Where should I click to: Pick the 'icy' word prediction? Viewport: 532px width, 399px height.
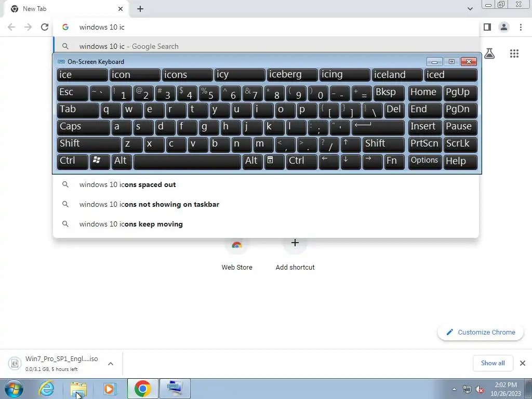pyautogui.click(x=240, y=75)
